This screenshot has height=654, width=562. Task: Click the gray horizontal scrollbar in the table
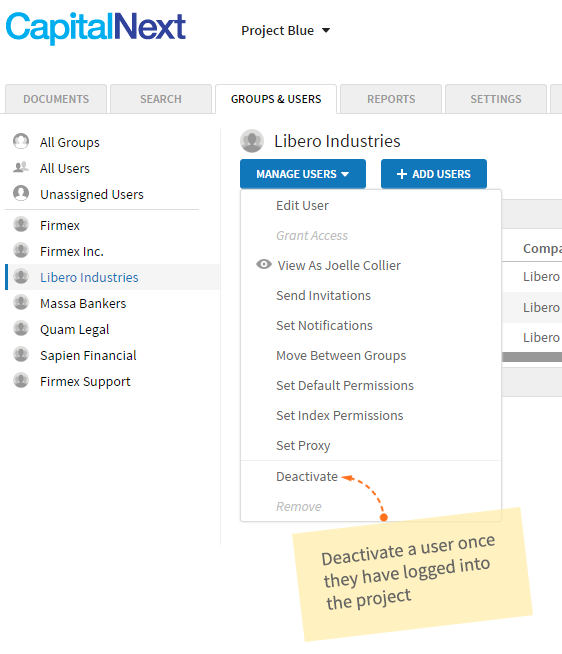tap(532, 357)
